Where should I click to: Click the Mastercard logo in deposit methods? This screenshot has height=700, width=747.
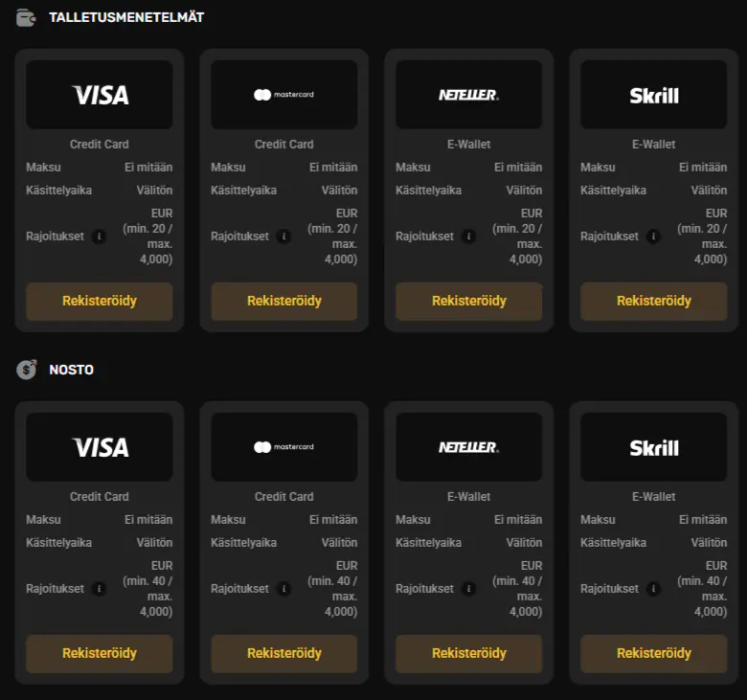[x=283, y=95]
